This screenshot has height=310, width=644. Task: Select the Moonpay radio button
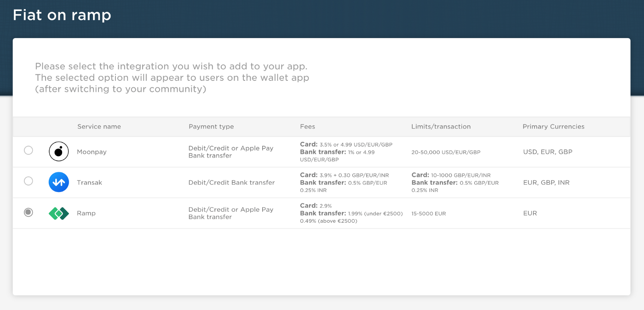[x=29, y=150]
